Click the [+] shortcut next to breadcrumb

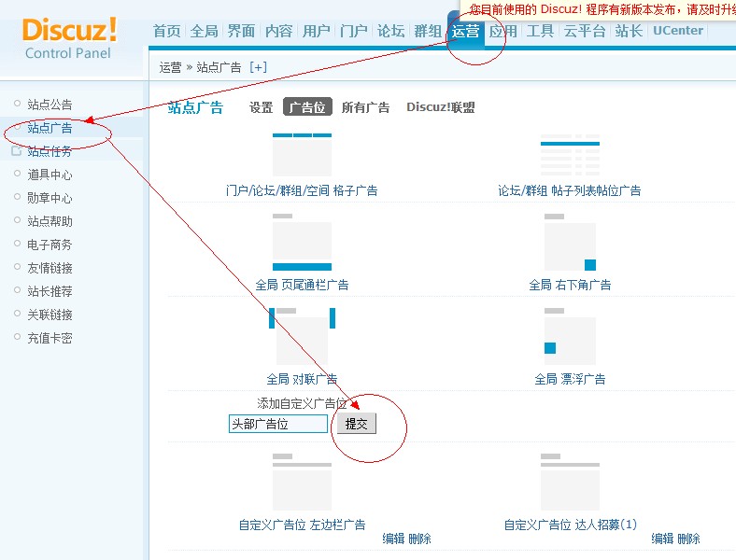click(258, 67)
